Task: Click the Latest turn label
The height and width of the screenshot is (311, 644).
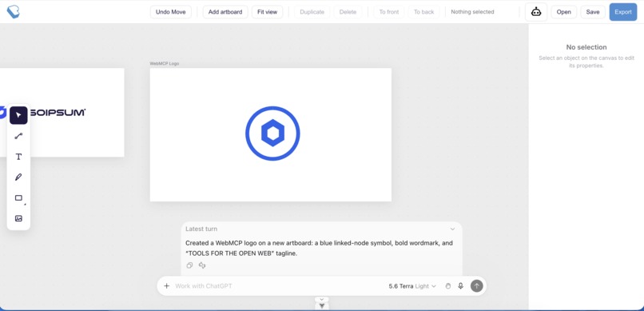Action: coord(201,229)
